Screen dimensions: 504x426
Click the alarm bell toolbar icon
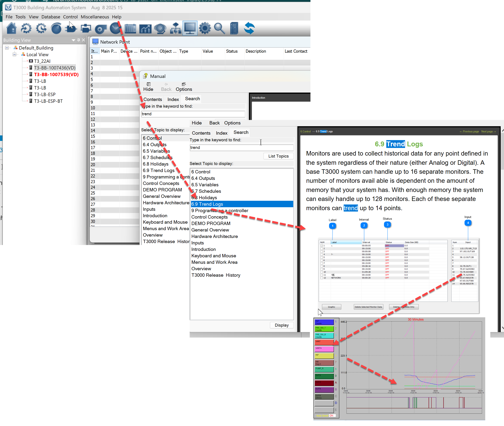click(160, 29)
